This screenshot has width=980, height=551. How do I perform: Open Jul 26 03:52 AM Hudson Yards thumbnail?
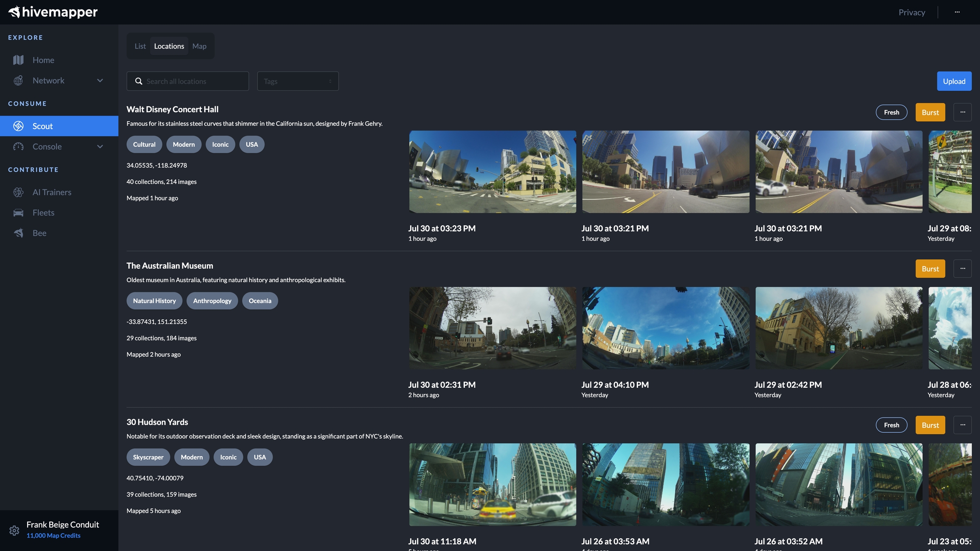[x=839, y=485]
